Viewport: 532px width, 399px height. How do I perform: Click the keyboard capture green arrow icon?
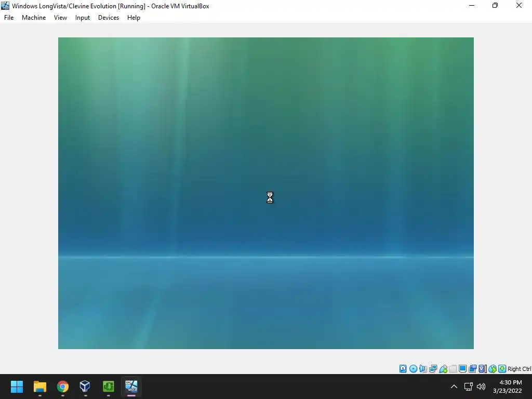(502, 369)
